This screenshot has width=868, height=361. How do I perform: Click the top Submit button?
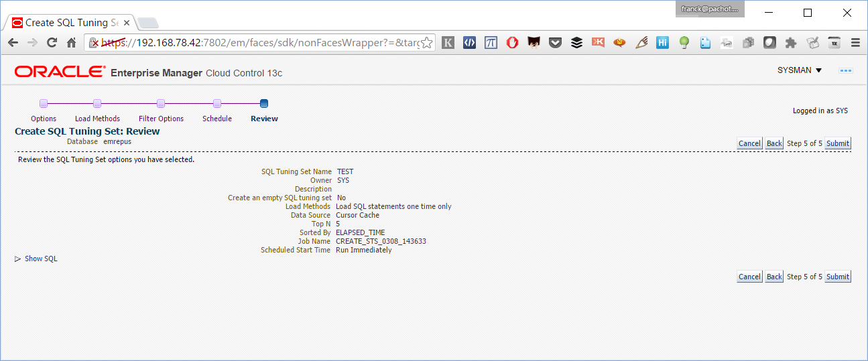tap(838, 143)
